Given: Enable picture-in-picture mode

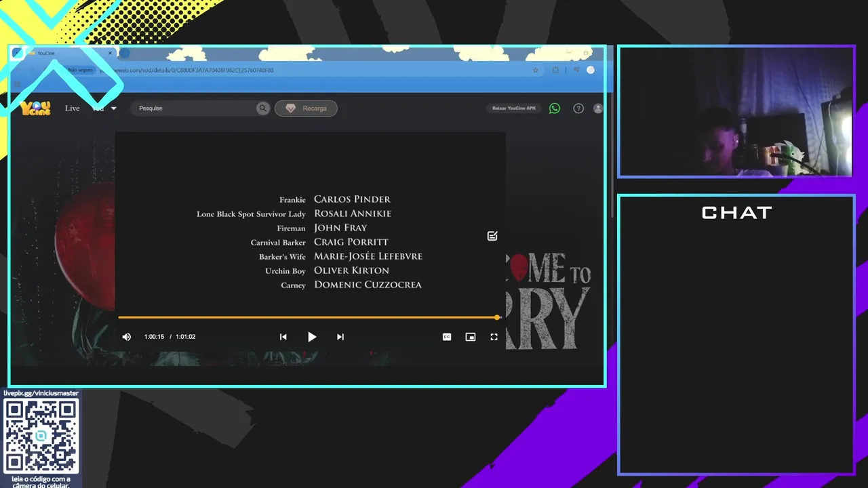Looking at the screenshot, I should coord(471,337).
